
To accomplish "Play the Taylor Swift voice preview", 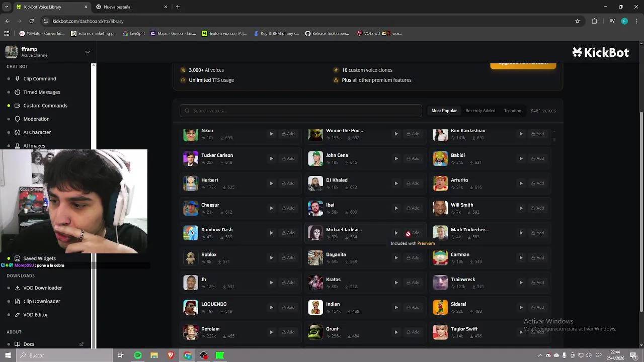I will [x=521, y=332].
